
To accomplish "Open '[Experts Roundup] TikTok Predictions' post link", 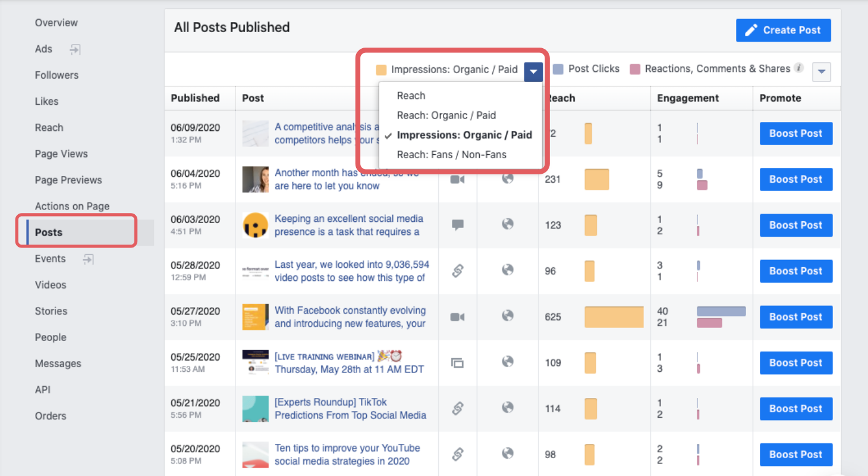I will (x=350, y=408).
